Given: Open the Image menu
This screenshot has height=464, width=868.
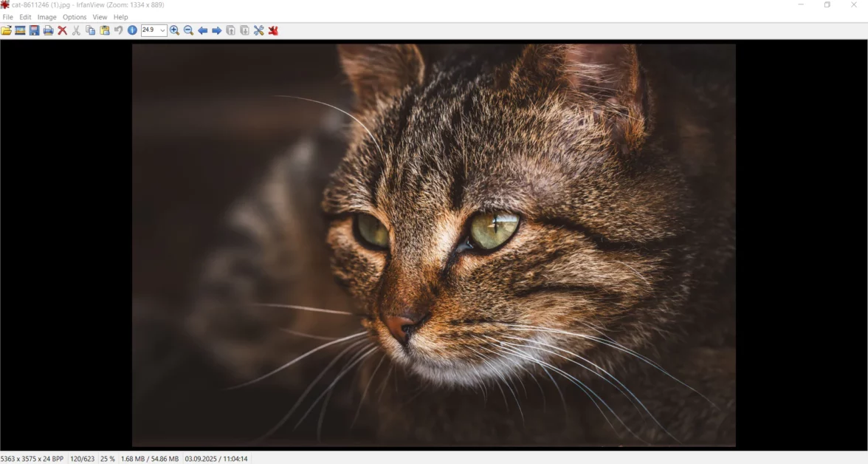Looking at the screenshot, I should (x=46, y=17).
